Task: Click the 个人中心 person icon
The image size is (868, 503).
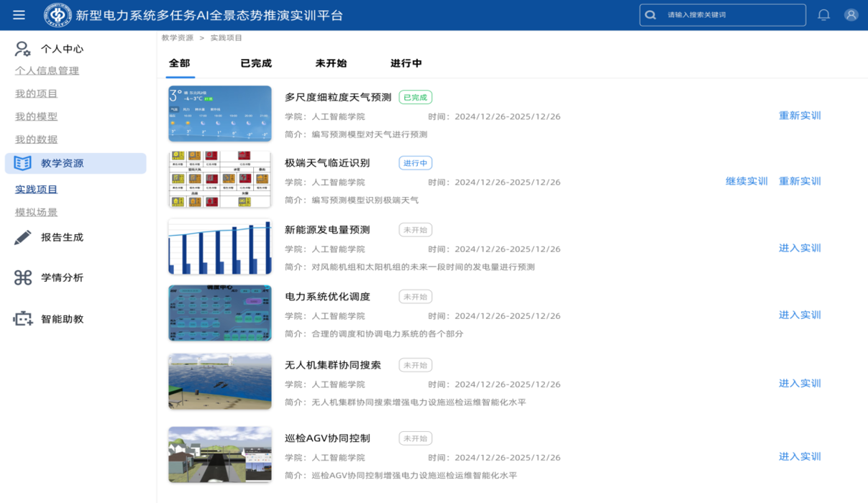Action: pyautogui.click(x=23, y=49)
